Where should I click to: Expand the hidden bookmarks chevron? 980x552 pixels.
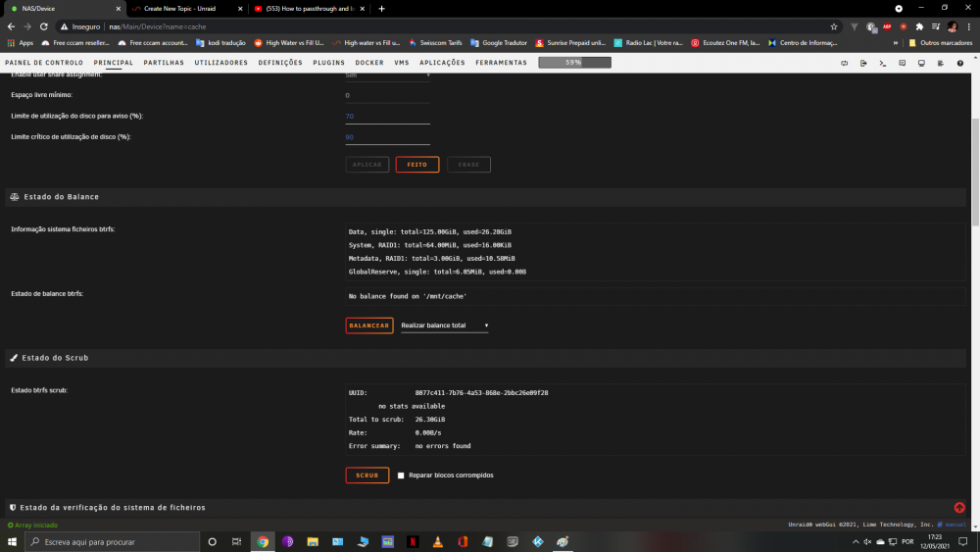(896, 43)
